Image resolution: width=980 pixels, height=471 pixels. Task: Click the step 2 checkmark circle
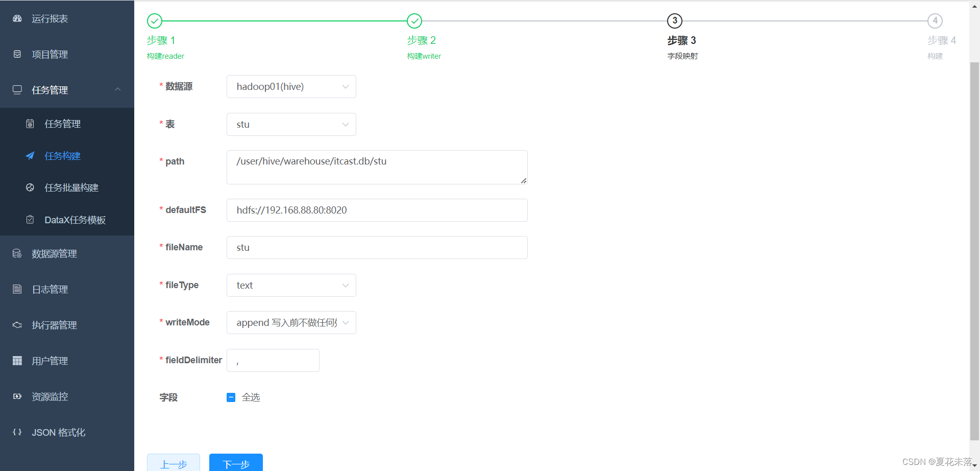[x=414, y=21]
